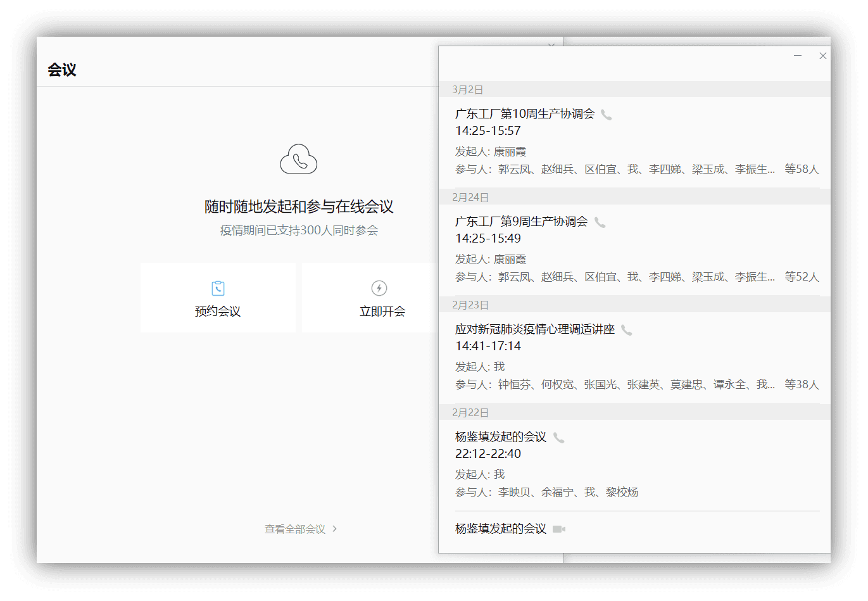Click phone icon next to 22:12 杨鉴填 meeting
This screenshot has height=601, width=868.
click(558, 438)
